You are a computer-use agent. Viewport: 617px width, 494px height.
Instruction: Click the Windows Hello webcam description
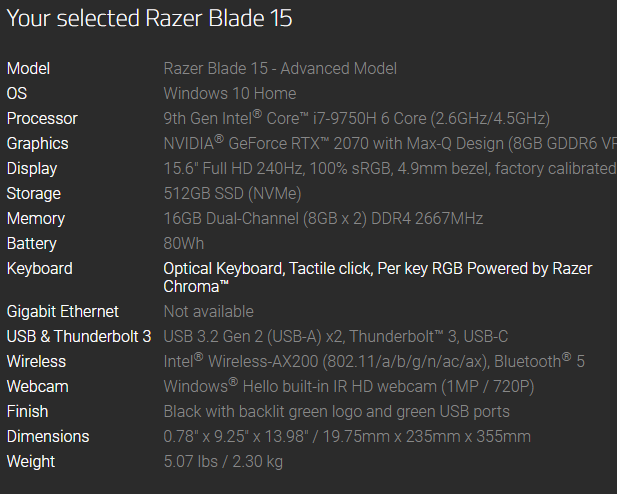click(x=349, y=387)
